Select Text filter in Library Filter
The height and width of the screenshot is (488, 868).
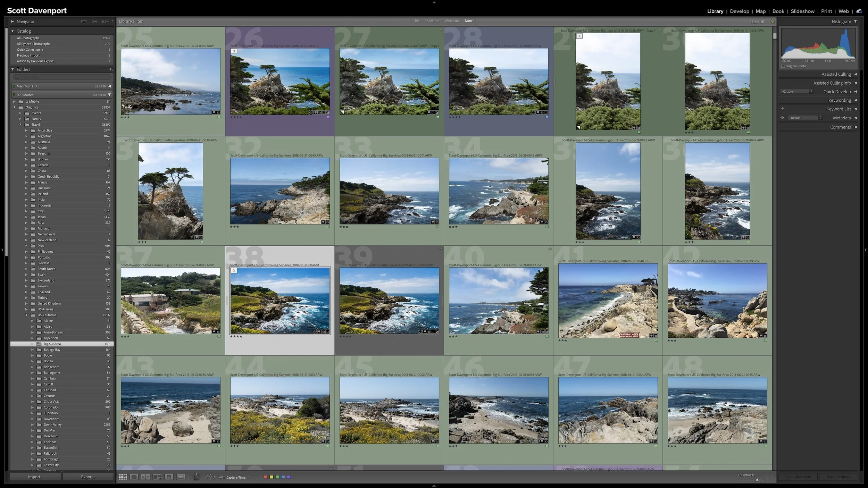[x=417, y=21]
